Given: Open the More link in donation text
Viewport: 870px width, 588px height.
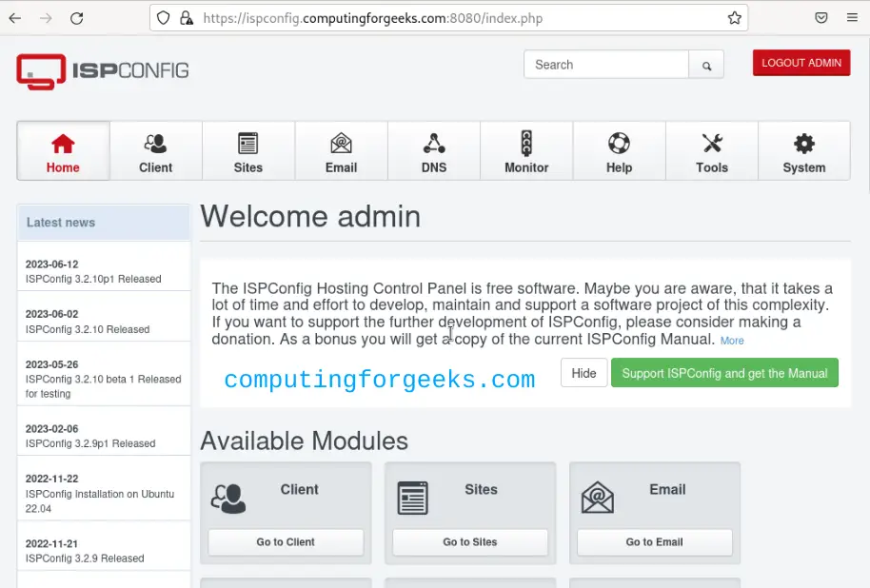Looking at the screenshot, I should 732,342.
